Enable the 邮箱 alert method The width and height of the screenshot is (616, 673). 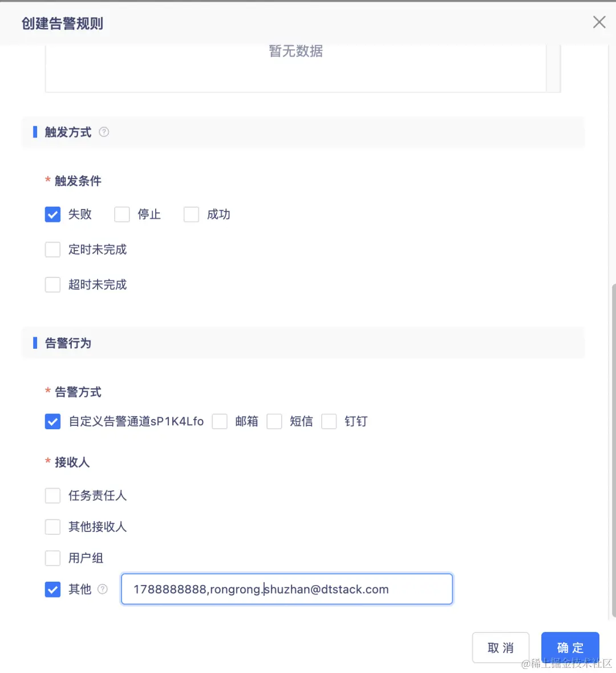tap(220, 421)
